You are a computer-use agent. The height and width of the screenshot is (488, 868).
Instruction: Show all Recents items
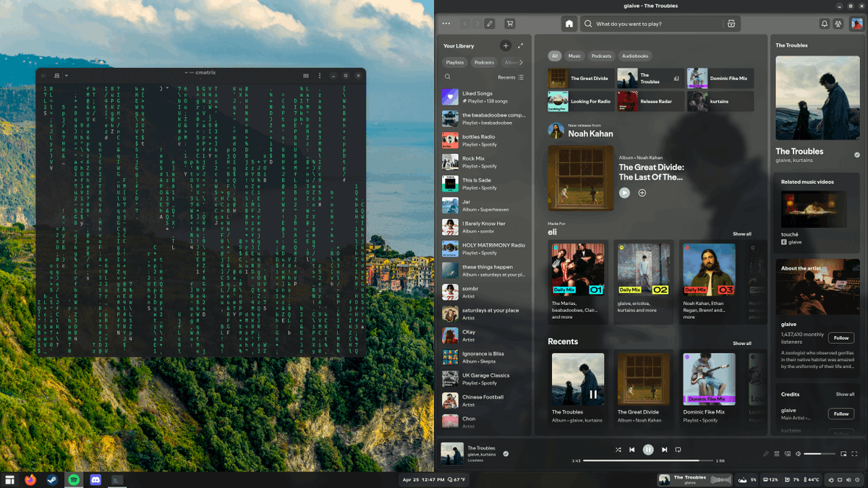point(742,343)
